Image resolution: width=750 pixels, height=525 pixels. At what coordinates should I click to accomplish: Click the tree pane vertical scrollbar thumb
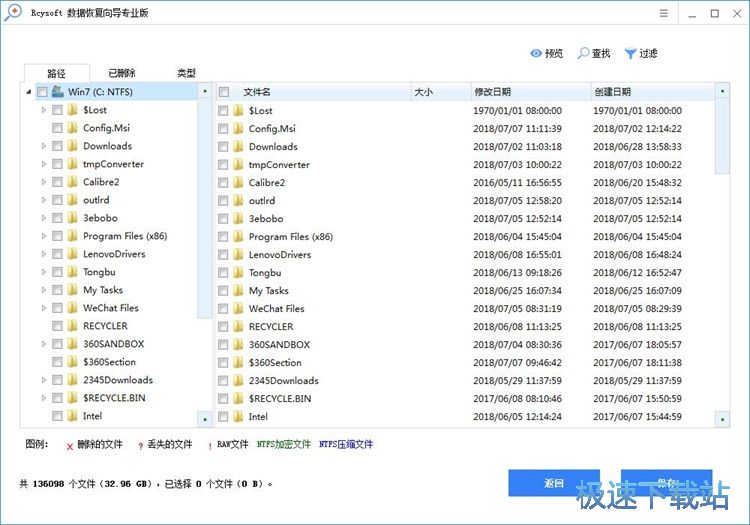(205, 209)
